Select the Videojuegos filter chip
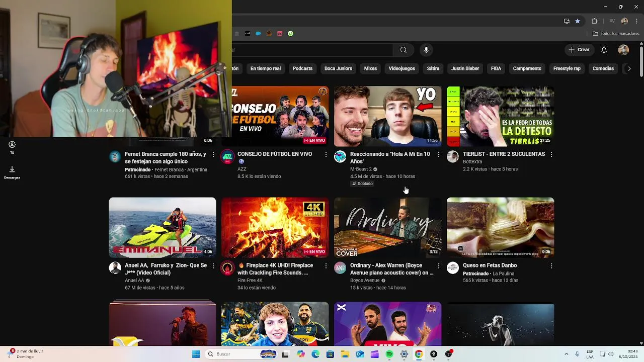Viewport: 644px width, 362px height. pyautogui.click(x=401, y=68)
